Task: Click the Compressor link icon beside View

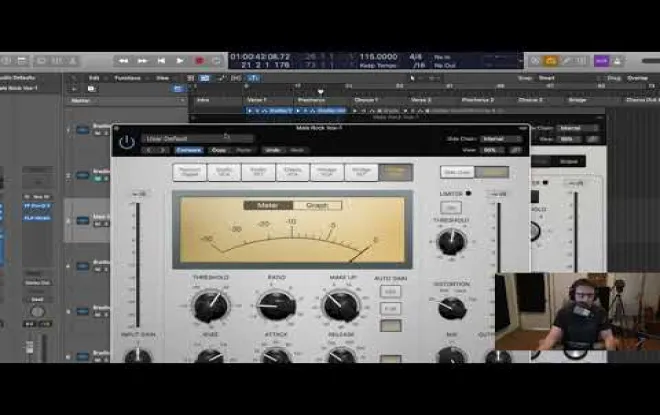Action: [515, 150]
